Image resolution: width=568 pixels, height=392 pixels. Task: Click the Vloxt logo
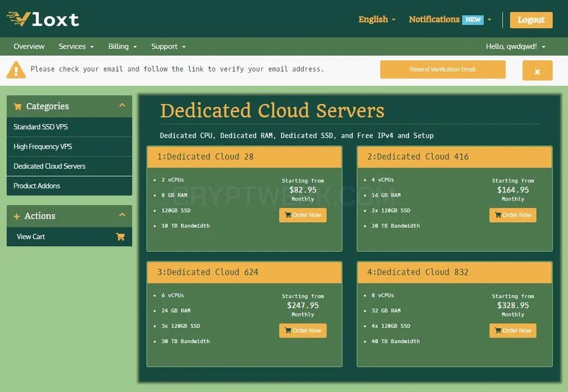[x=43, y=19]
